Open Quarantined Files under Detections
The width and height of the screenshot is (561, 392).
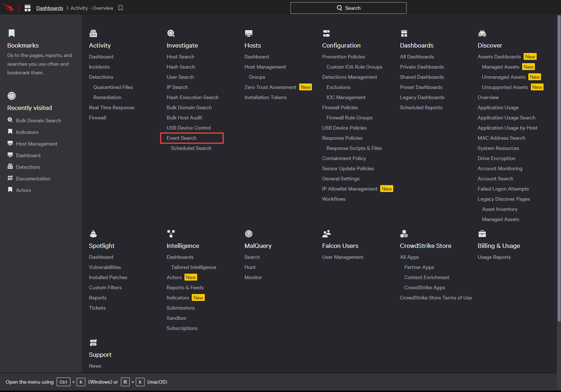113,87
